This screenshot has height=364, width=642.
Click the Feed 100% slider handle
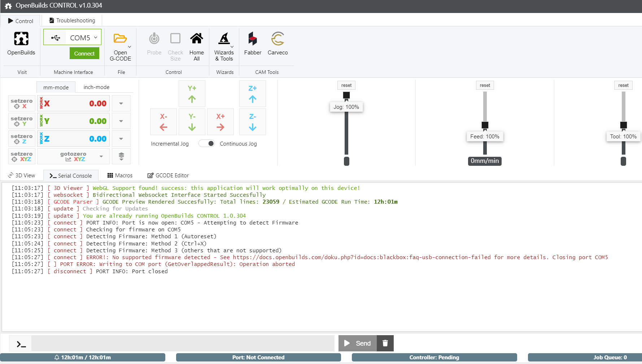coord(485,125)
